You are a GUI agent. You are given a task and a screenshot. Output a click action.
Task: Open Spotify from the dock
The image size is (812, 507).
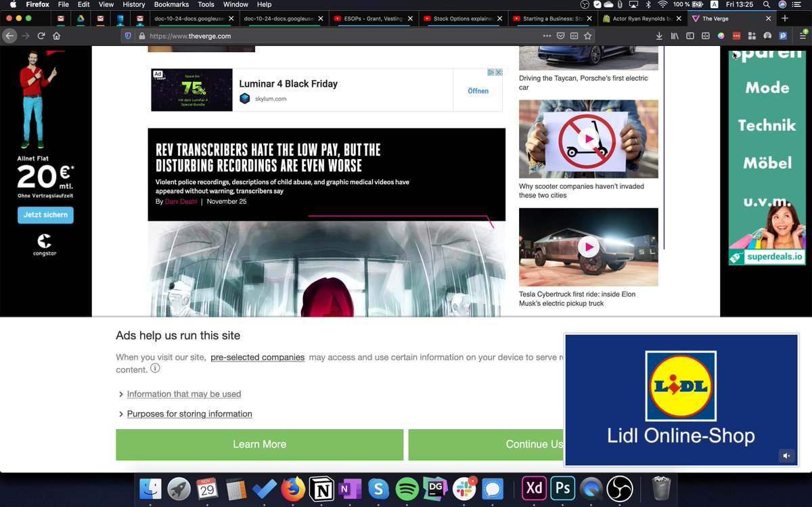pos(407,489)
